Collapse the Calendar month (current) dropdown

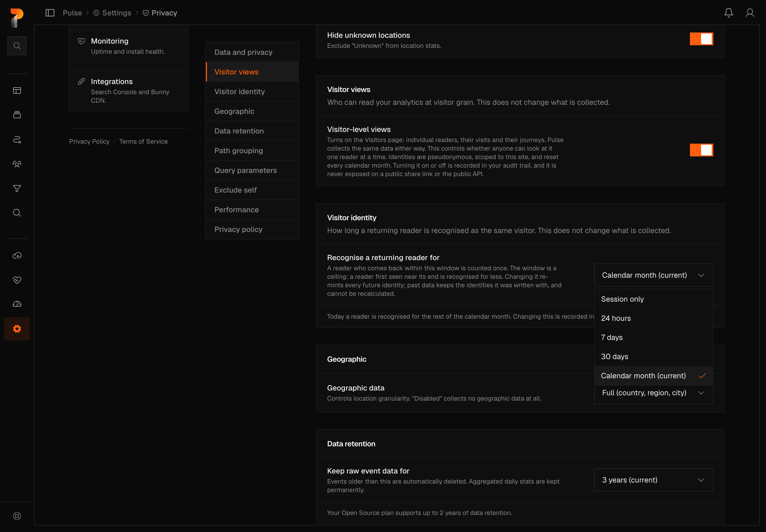653,275
